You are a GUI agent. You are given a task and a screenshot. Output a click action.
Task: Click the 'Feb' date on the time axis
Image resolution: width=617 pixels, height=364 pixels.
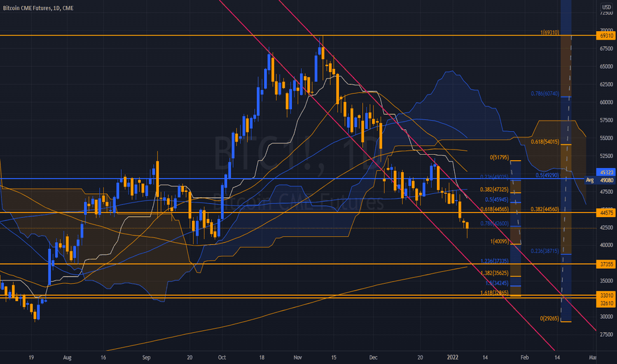click(x=524, y=357)
